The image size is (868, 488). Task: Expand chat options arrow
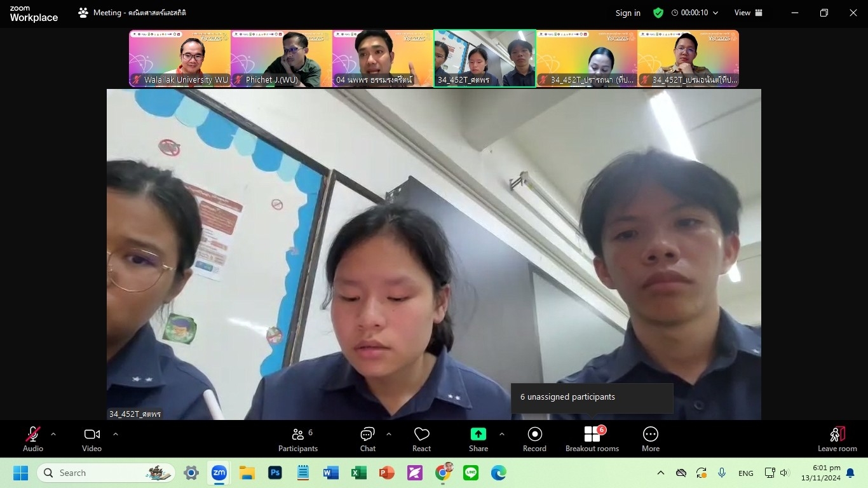tap(389, 434)
